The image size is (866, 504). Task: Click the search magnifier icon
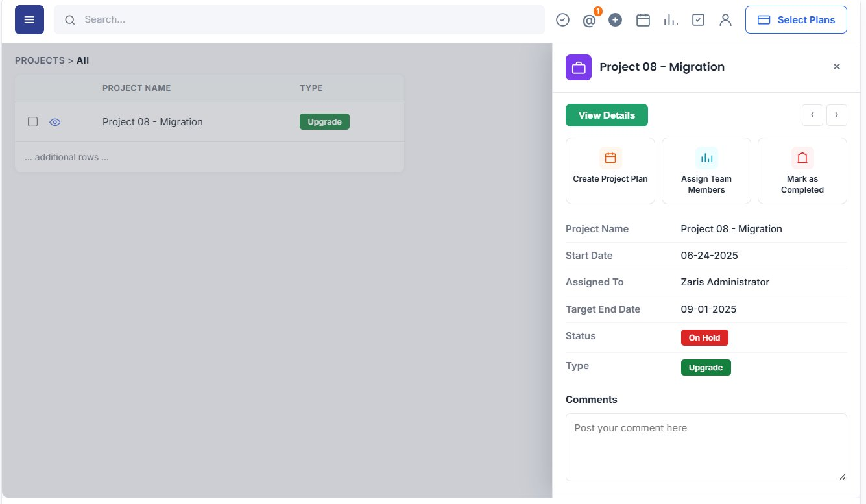(69, 20)
